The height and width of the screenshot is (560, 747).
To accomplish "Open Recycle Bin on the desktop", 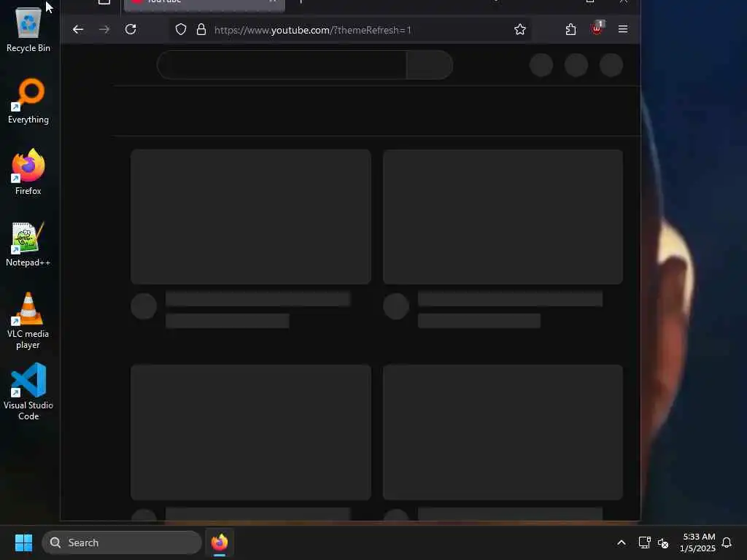I will (x=28, y=30).
